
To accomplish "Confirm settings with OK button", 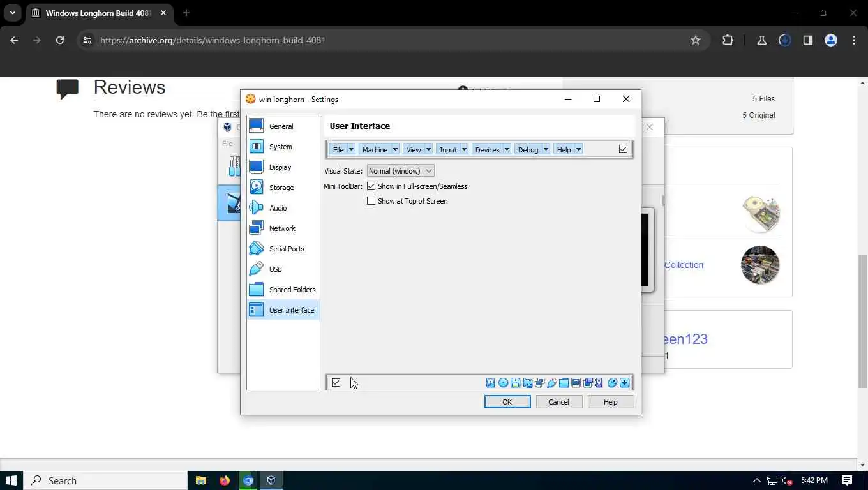I will 507,402.
